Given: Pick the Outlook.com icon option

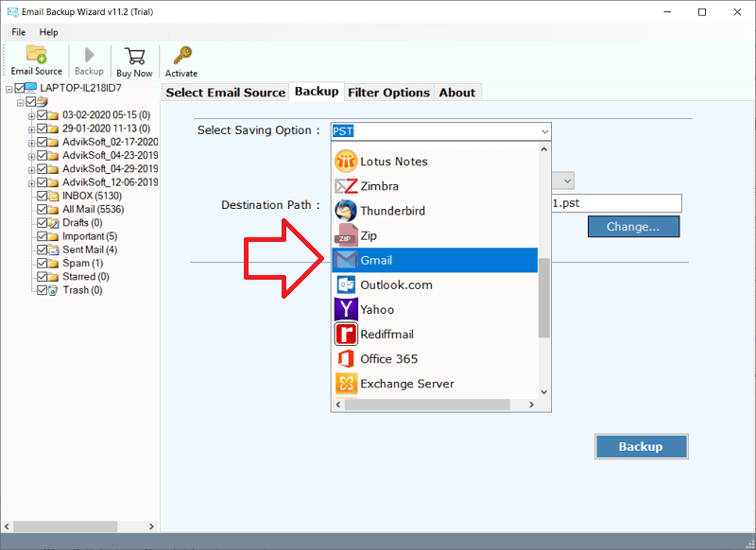Looking at the screenshot, I should tap(346, 284).
